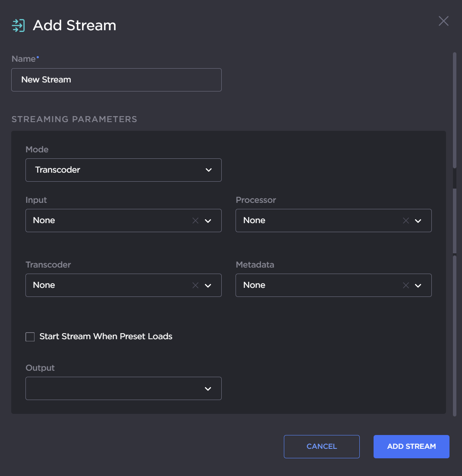The height and width of the screenshot is (476, 462).
Task: Clear the Processor selection with its X
Action: pyautogui.click(x=405, y=221)
